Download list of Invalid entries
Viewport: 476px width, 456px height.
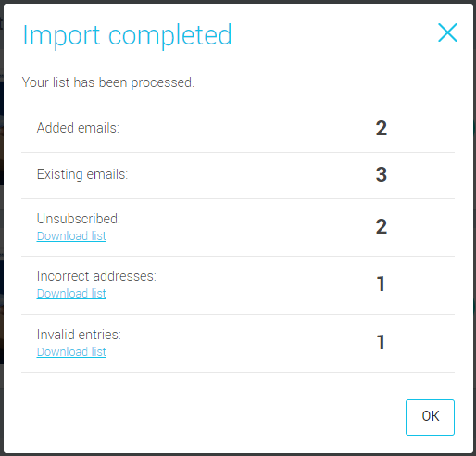point(71,352)
